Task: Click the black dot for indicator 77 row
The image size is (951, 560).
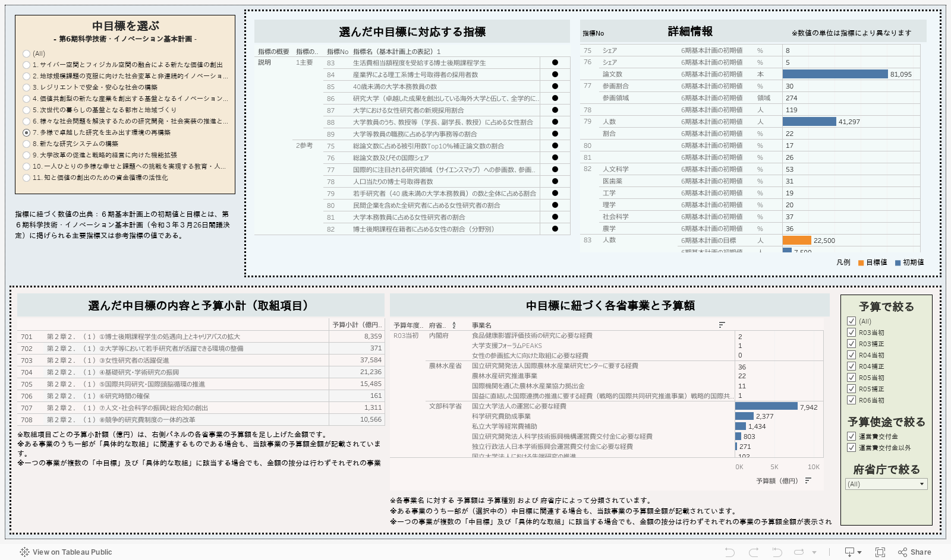Action: pos(555,169)
